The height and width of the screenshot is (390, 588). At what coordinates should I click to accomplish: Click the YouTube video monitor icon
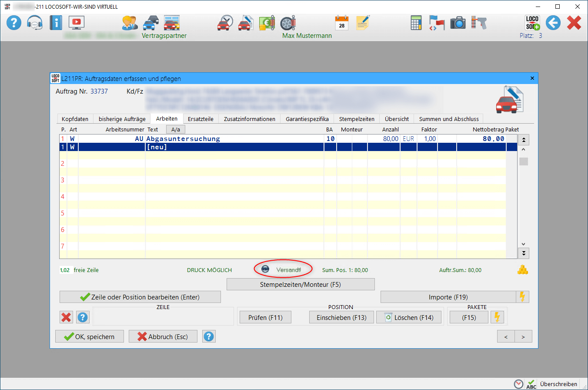77,23
